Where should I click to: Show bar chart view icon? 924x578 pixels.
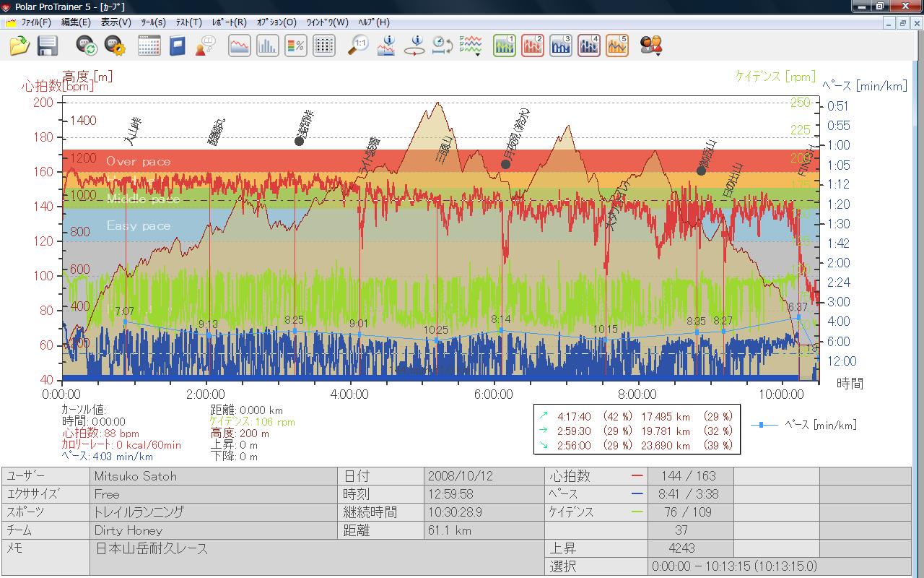point(268,46)
